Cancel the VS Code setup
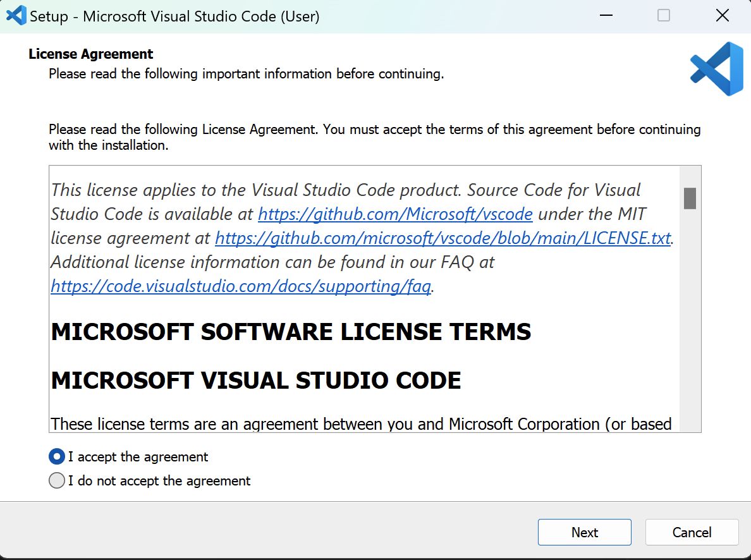The width and height of the screenshot is (751, 560). [692, 532]
